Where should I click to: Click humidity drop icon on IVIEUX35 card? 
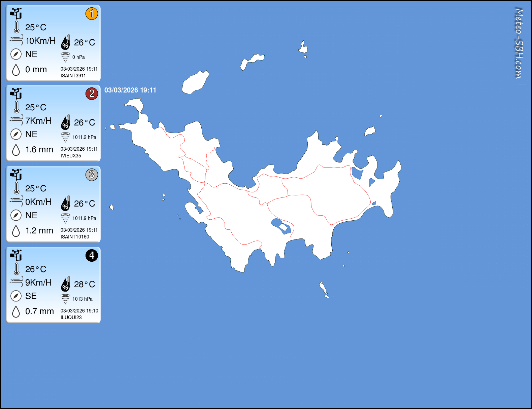66,122
